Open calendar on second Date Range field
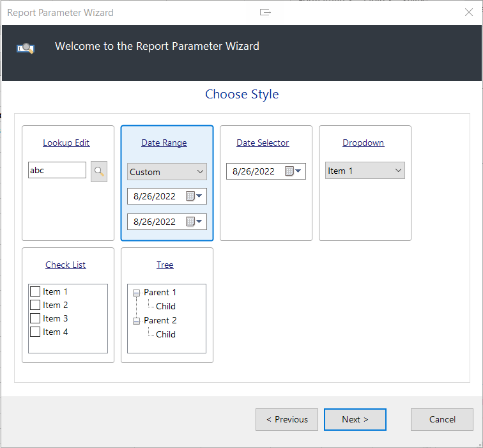 [194, 222]
